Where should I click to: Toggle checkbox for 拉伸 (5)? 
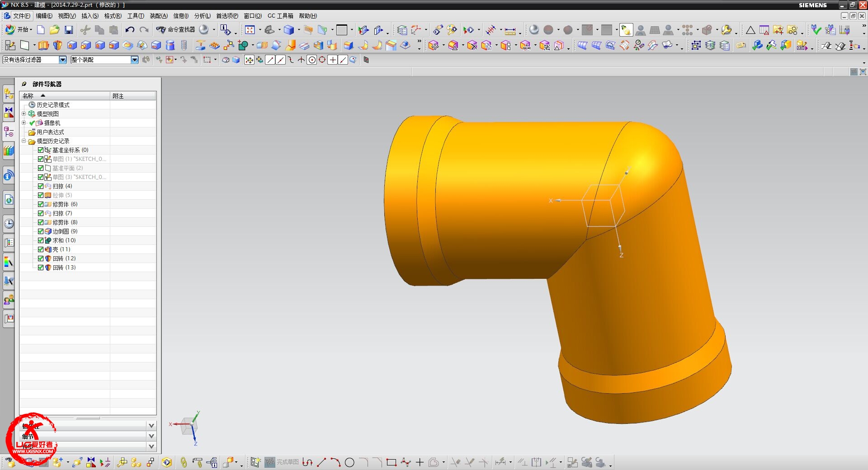[41, 195]
